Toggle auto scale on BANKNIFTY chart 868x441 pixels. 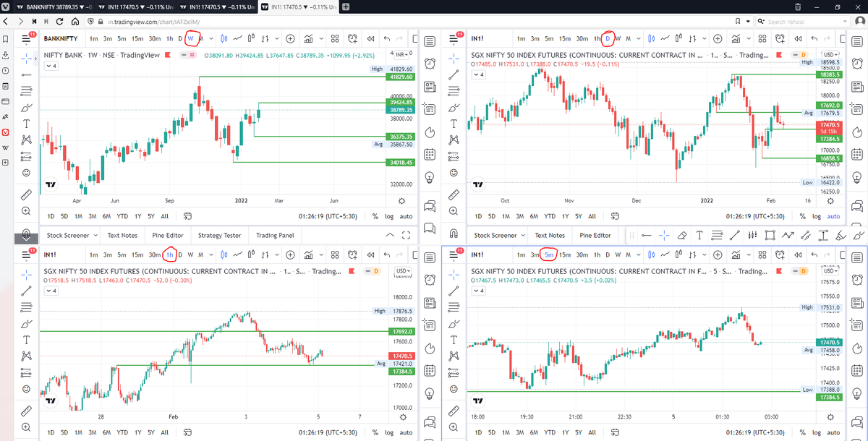(x=407, y=215)
